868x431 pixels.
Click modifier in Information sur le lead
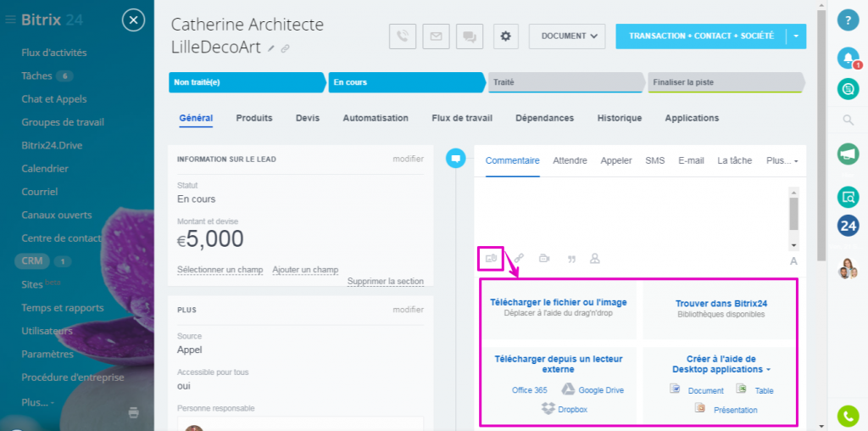[408, 159]
